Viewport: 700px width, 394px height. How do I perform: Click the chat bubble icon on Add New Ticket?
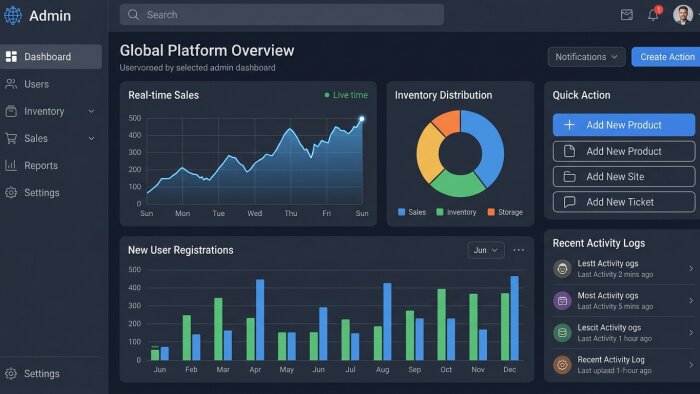click(569, 202)
